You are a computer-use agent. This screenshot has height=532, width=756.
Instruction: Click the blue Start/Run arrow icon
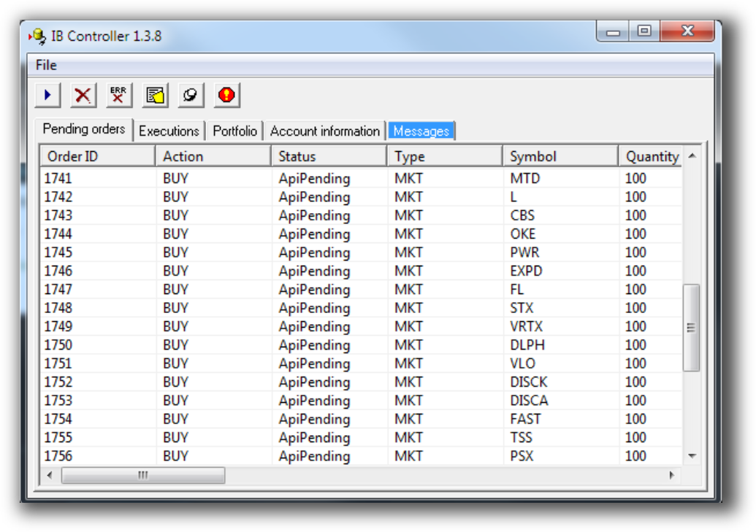coord(46,94)
